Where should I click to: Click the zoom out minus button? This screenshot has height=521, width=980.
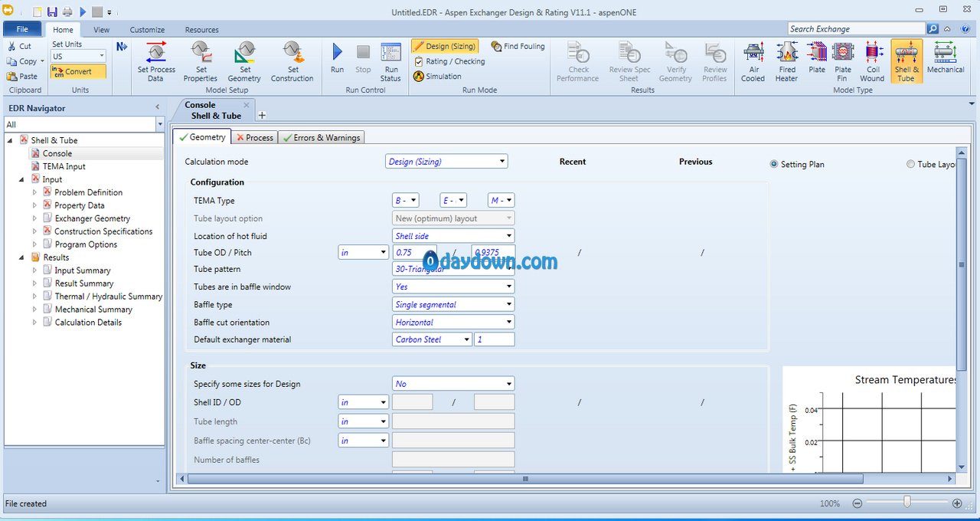click(857, 503)
